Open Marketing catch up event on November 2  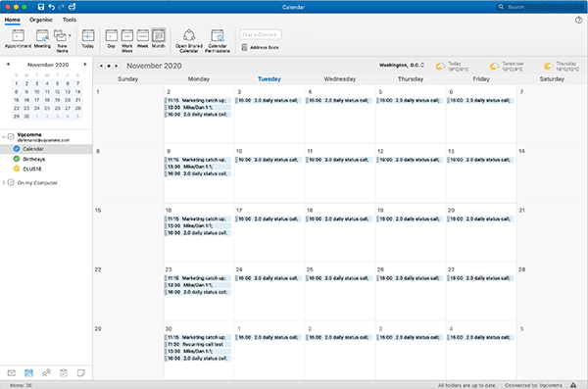[x=198, y=101]
